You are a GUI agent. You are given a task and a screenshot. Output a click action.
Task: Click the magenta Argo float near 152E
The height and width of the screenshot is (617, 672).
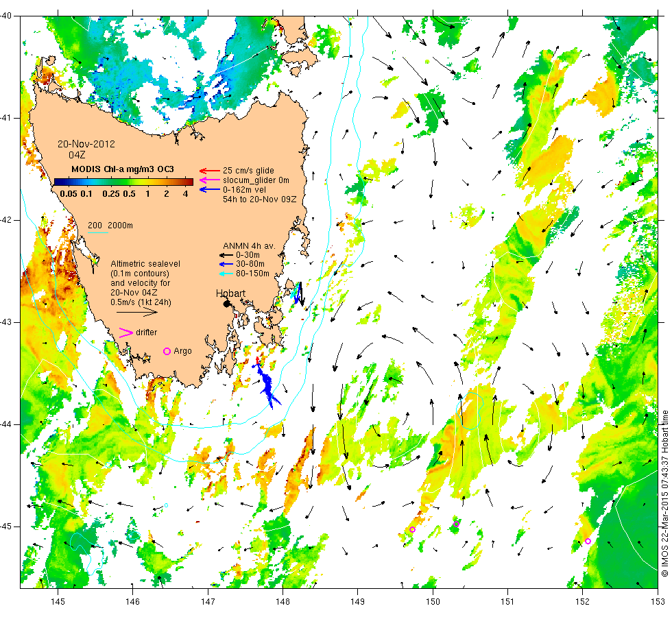[x=588, y=541]
